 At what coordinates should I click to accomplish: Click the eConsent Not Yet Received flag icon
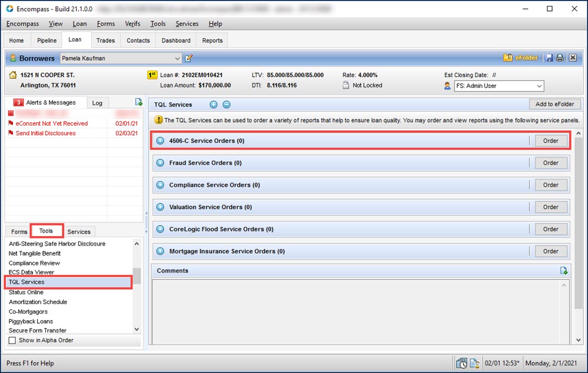pos(11,123)
